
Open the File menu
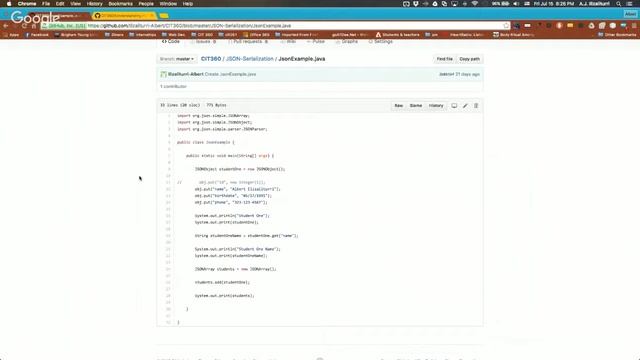(46, 4)
